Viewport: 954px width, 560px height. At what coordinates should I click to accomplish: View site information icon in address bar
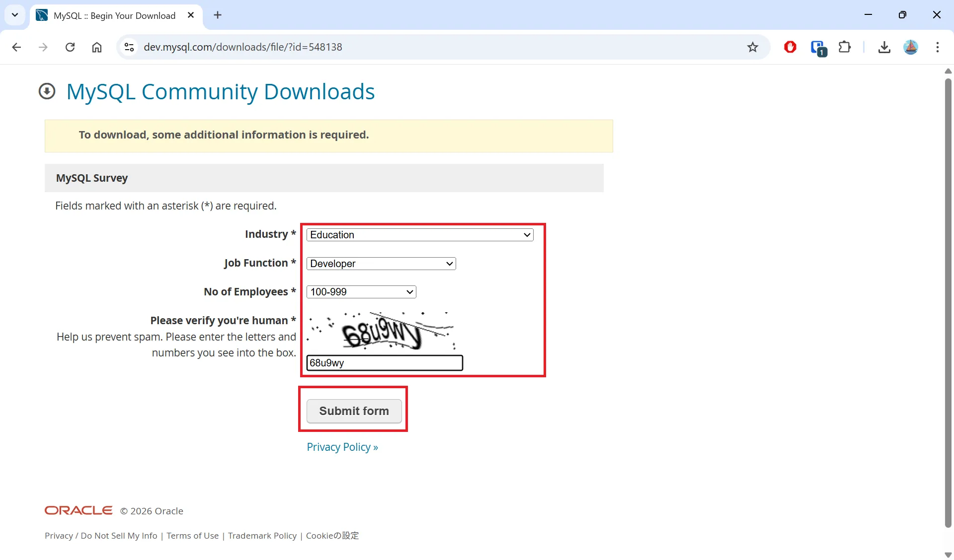tap(129, 47)
